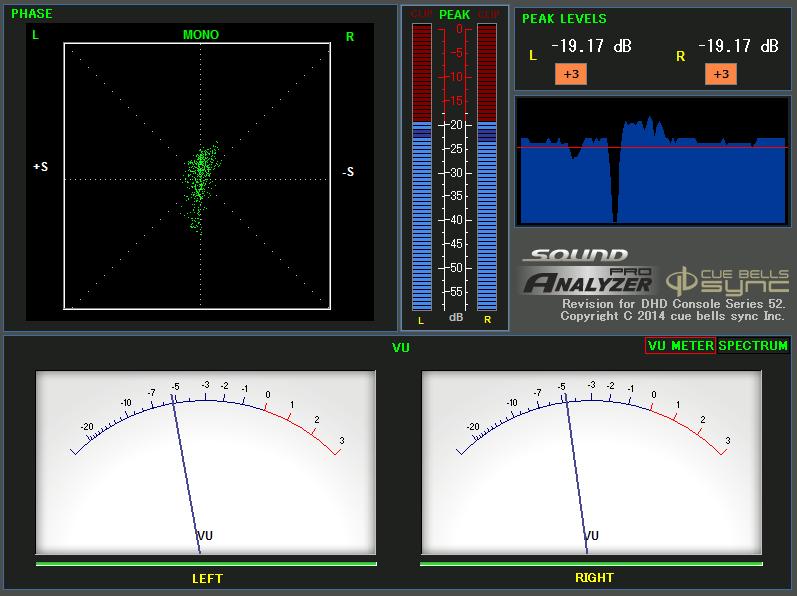Switch to the SPECTRUM tab

(753, 346)
